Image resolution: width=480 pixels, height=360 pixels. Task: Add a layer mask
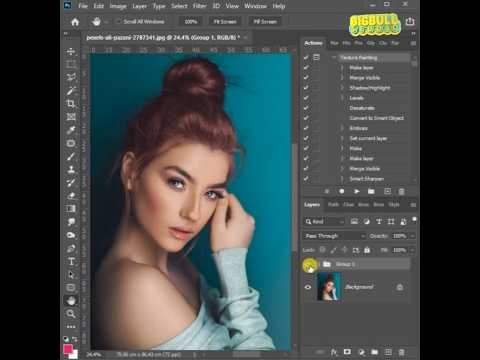point(347,352)
